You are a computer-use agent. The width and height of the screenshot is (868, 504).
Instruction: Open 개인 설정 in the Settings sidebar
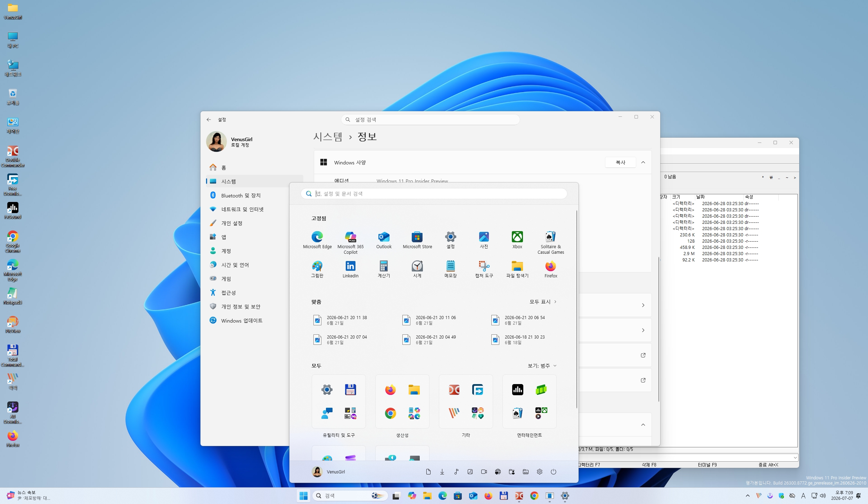255,223
